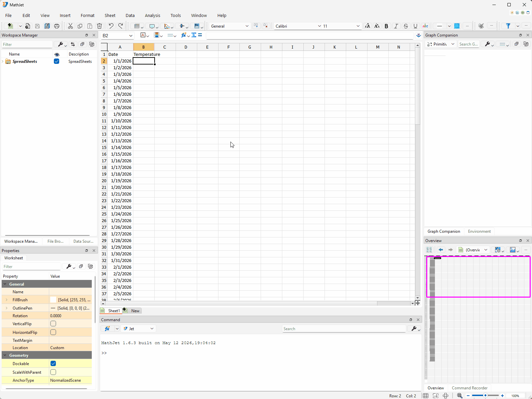Click the new worksheet icon in main toolbar
This screenshot has width=532, height=399.
(10, 26)
